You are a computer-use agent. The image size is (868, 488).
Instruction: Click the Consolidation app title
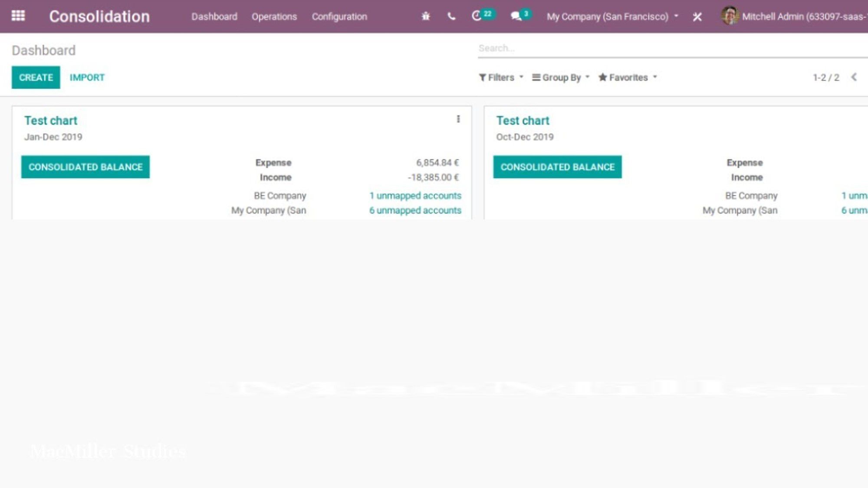(x=99, y=16)
